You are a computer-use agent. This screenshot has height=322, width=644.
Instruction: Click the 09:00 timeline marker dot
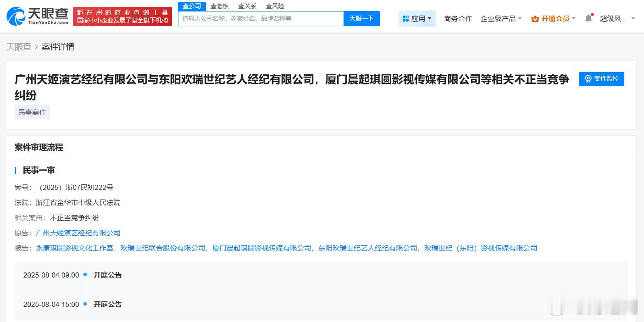tap(85, 274)
